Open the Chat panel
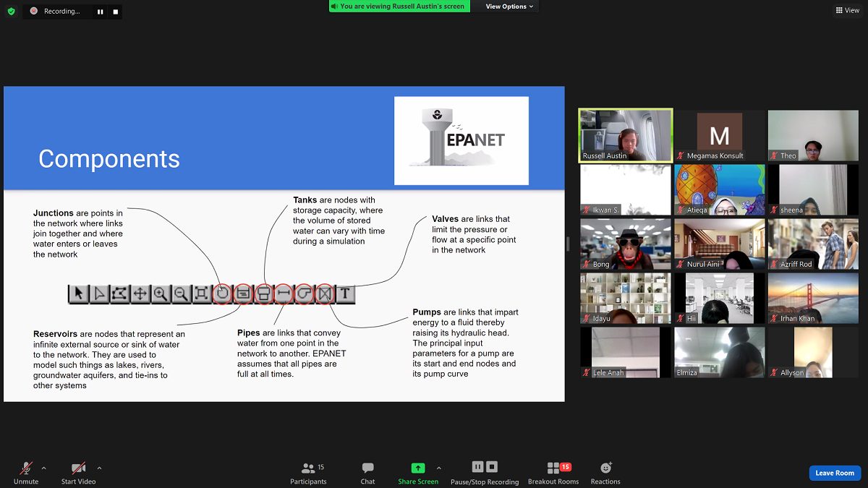This screenshot has width=868, height=488. (367, 473)
